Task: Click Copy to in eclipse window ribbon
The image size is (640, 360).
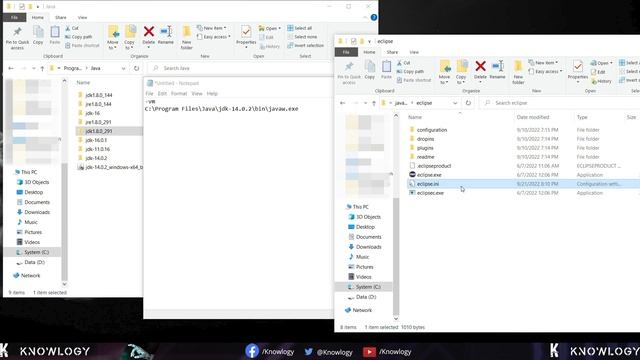Action: (x=461, y=72)
